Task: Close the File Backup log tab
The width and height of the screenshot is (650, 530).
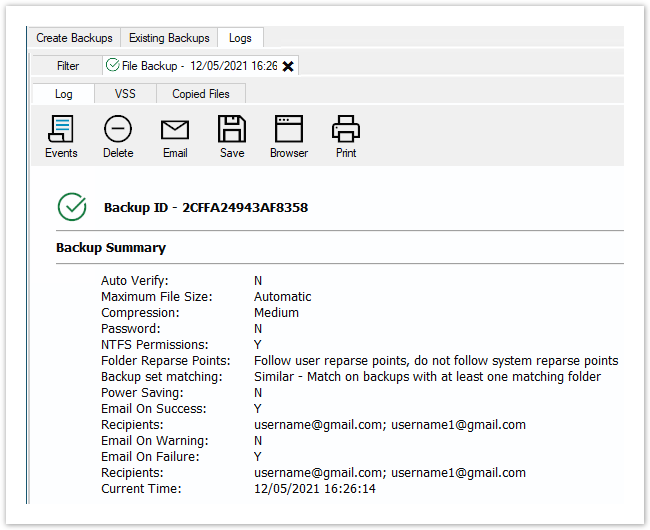Action: [x=288, y=66]
